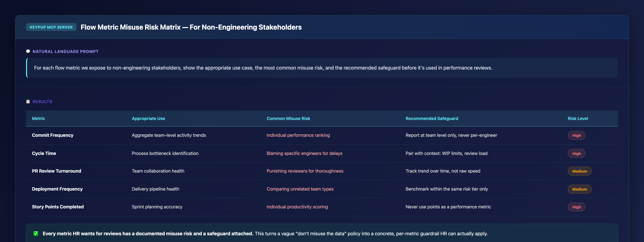
Task: Click the green checkmark icon in the summary banner
Action: point(36,233)
